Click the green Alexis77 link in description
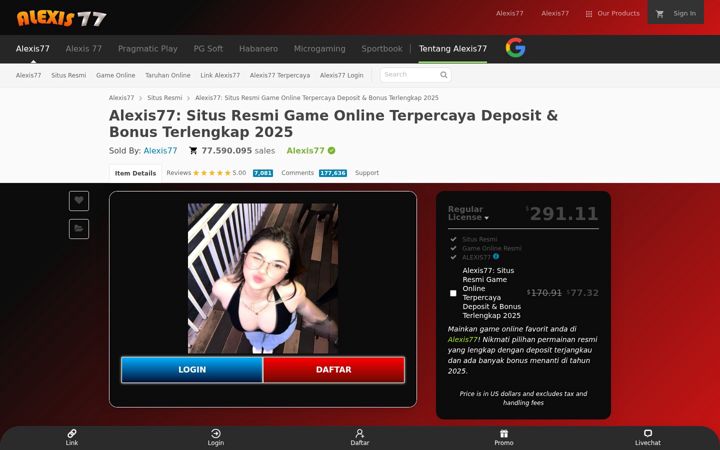 click(462, 340)
